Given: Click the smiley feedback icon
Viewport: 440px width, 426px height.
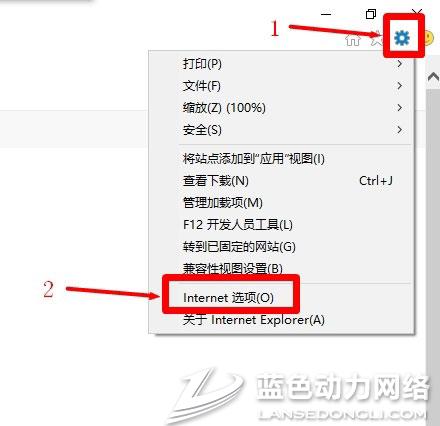Looking at the screenshot, I should tap(429, 38).
